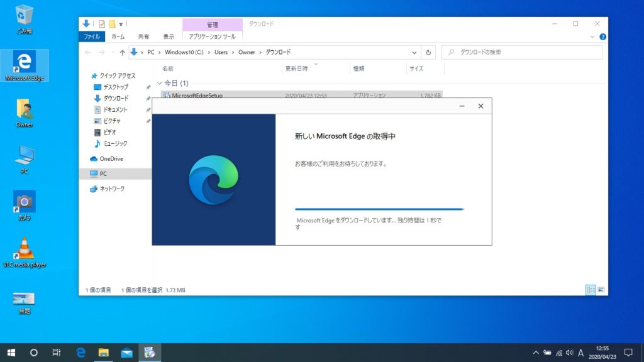The height and width of the screenshot is (362, 644).
Task: Show hidden system tray icons
Action: click(x=536, y=353)
